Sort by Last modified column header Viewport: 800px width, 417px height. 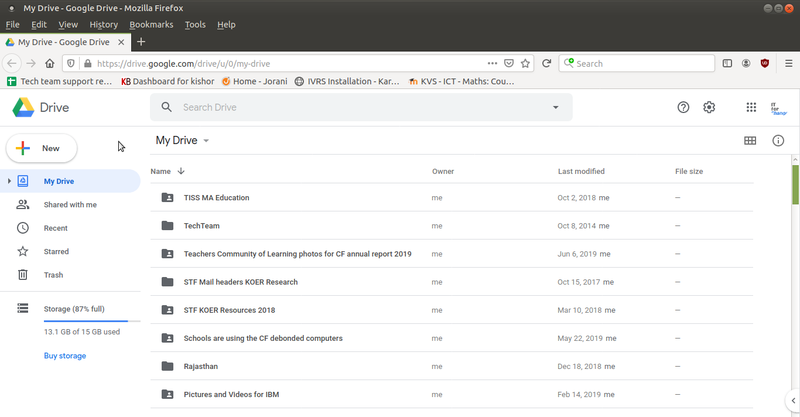click(581, 171)
